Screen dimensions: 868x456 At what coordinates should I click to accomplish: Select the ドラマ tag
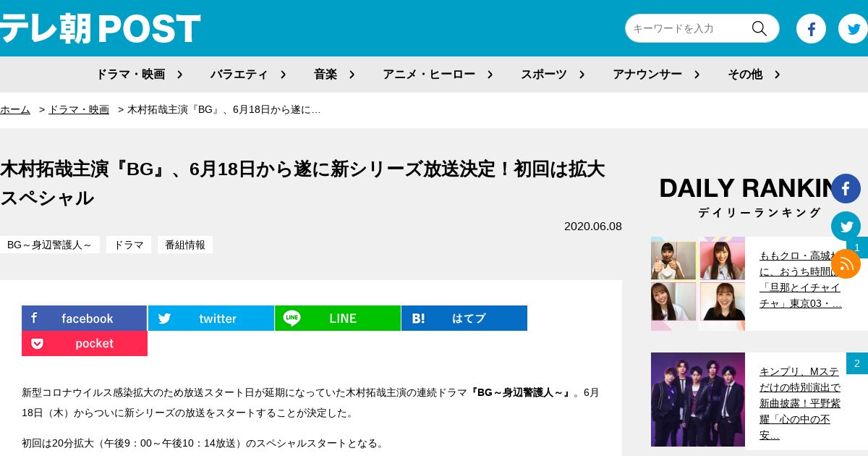[129, 245]
